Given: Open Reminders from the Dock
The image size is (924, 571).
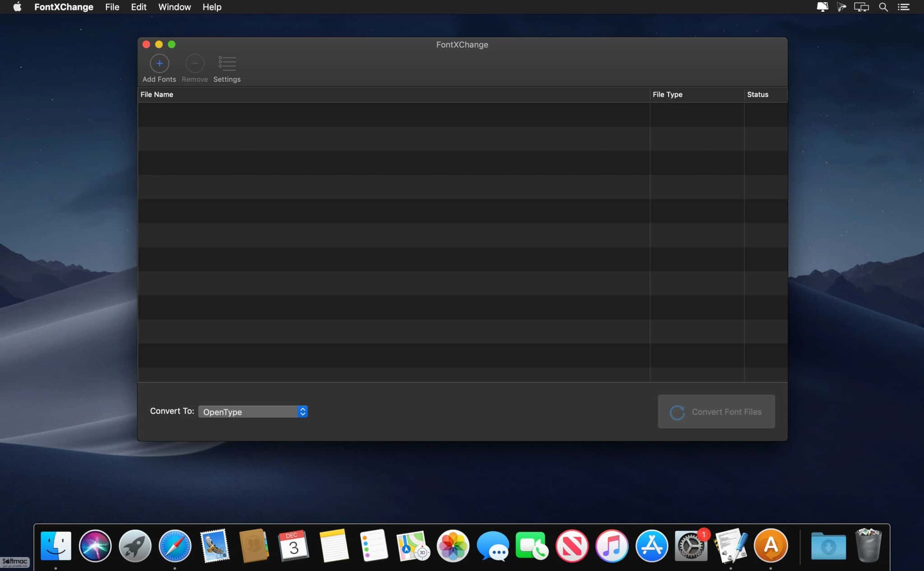Looking at the screenshot, I should 374,546.
